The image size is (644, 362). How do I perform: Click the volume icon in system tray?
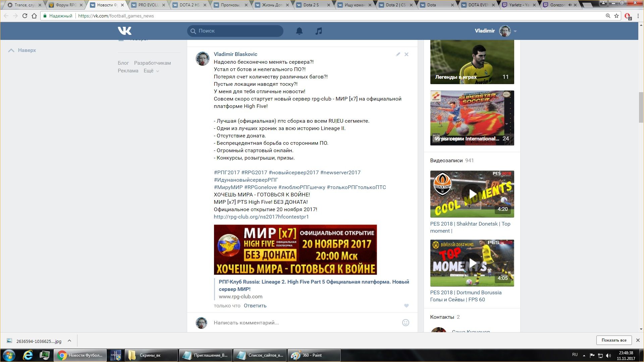608,356
